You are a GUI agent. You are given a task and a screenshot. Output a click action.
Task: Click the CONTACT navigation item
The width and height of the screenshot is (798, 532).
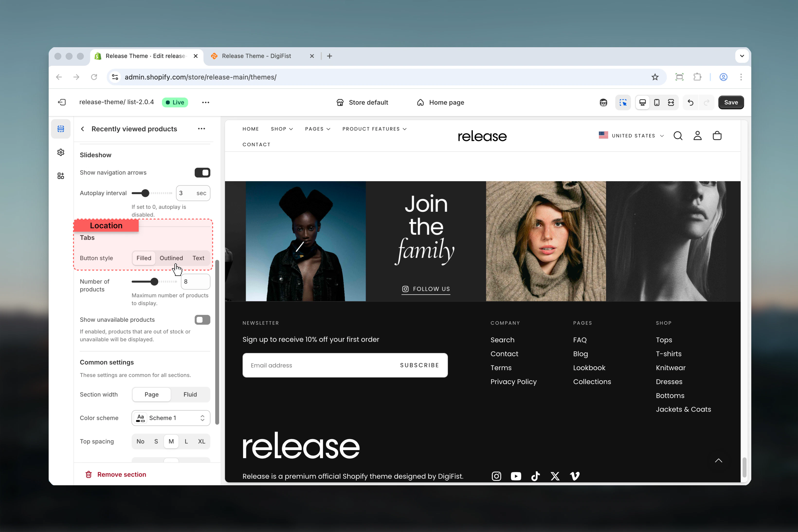256,145
